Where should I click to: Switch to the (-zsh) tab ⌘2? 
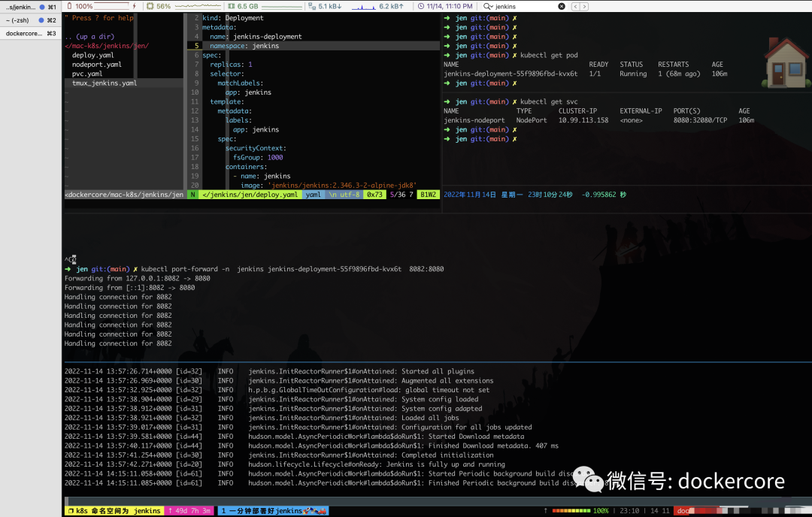pos(31,20)
